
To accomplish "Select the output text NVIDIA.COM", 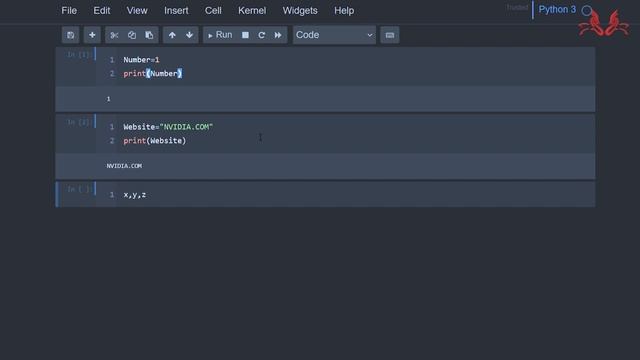I will pos(124,166).
